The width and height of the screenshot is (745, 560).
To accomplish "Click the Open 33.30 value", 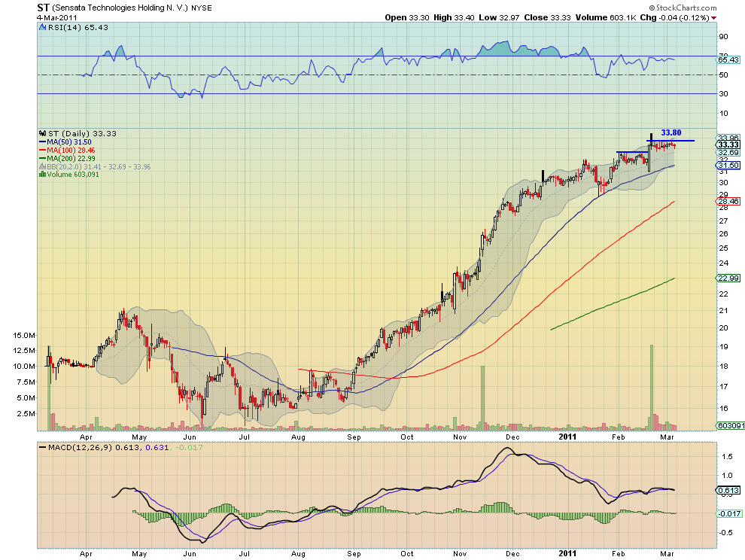I will point(406,17).
